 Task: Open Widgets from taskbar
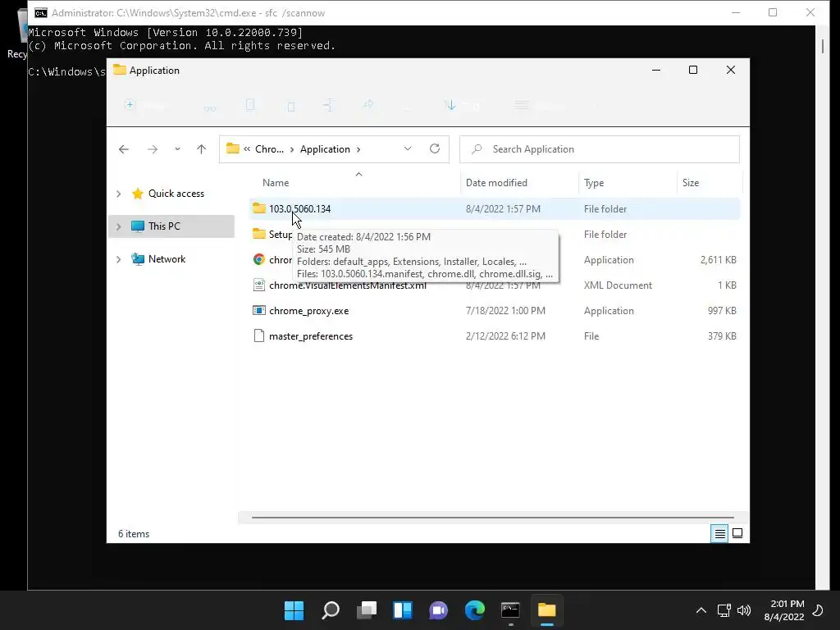[403, 610]
